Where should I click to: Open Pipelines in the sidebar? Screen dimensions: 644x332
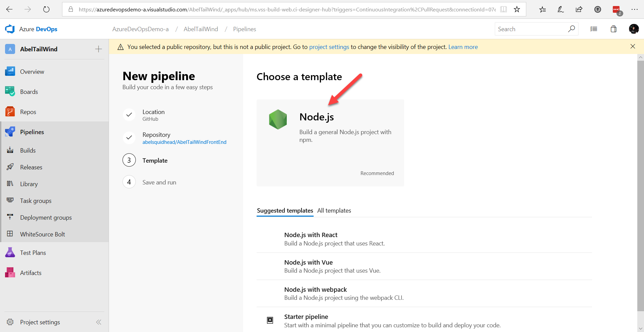coord(54,132)
